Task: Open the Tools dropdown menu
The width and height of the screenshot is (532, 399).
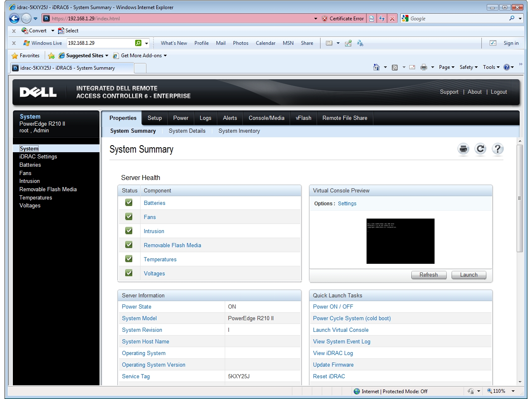Action: tap(491, 67)
